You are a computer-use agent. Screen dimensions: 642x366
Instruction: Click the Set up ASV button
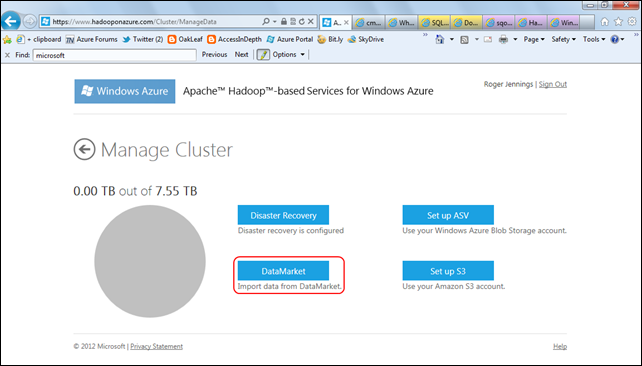point(448,215)
